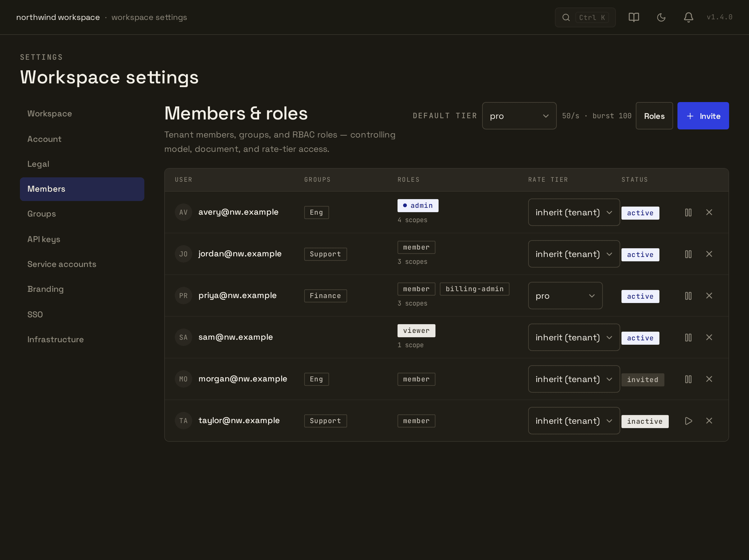Click the TA avatar for taylor
Screen dimensions: 749x560
coord(183,421)
